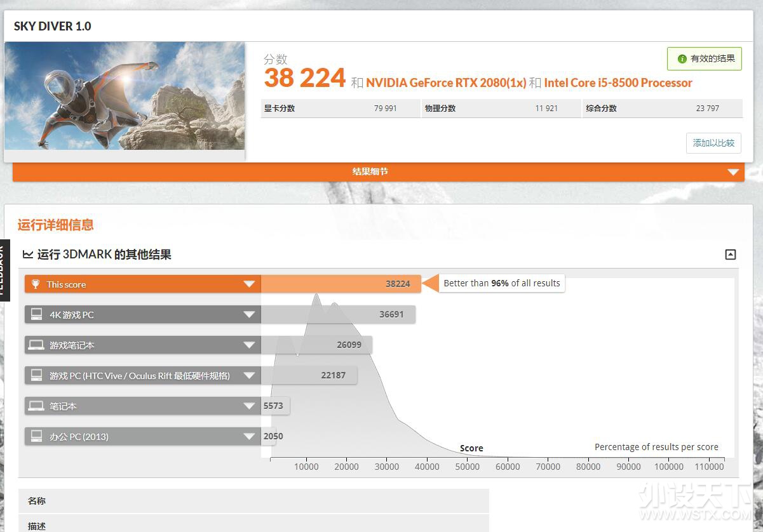This screenshot has height=532, width=763.
Task: Click the laptop icon beside 笔记本
Action: [x=36, y=406]
